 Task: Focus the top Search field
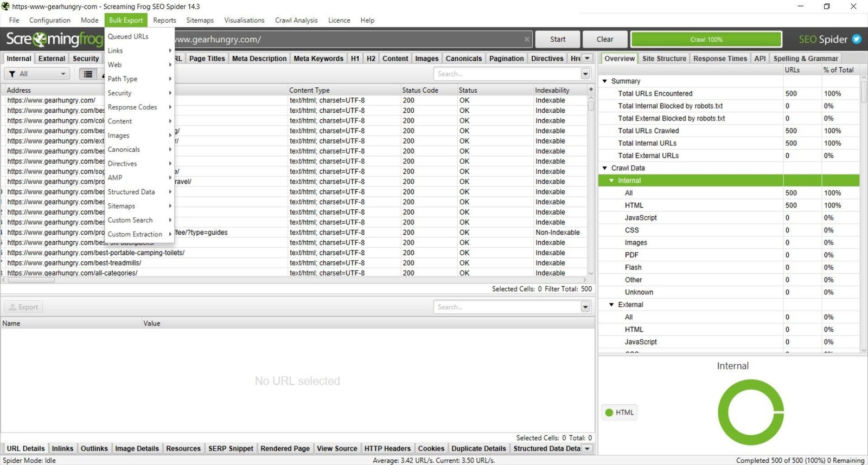(x=507, y=74)
